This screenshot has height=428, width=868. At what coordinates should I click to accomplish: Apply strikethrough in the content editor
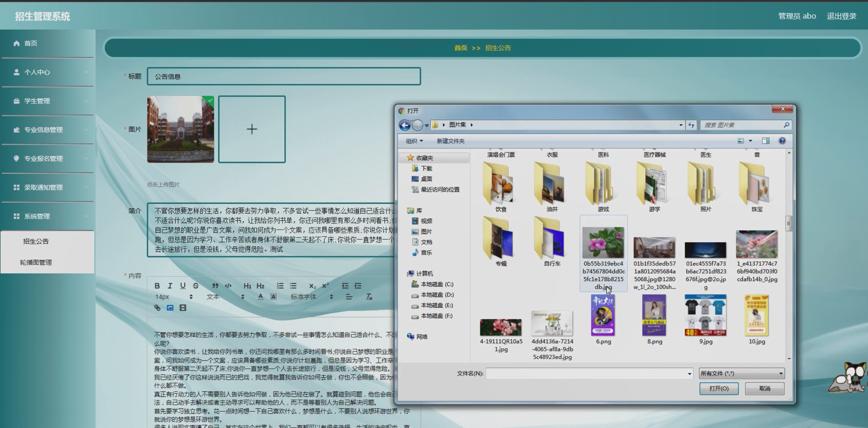tap(196, 286)
